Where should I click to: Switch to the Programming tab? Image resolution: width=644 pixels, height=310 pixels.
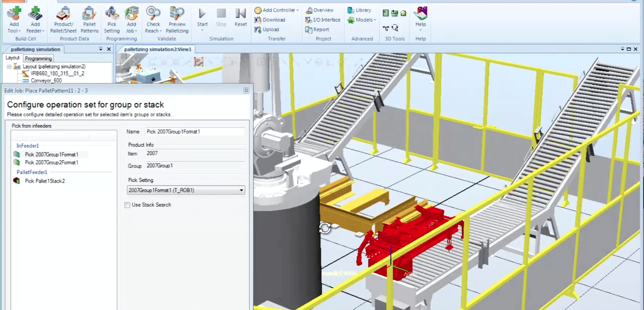point(38,58)
